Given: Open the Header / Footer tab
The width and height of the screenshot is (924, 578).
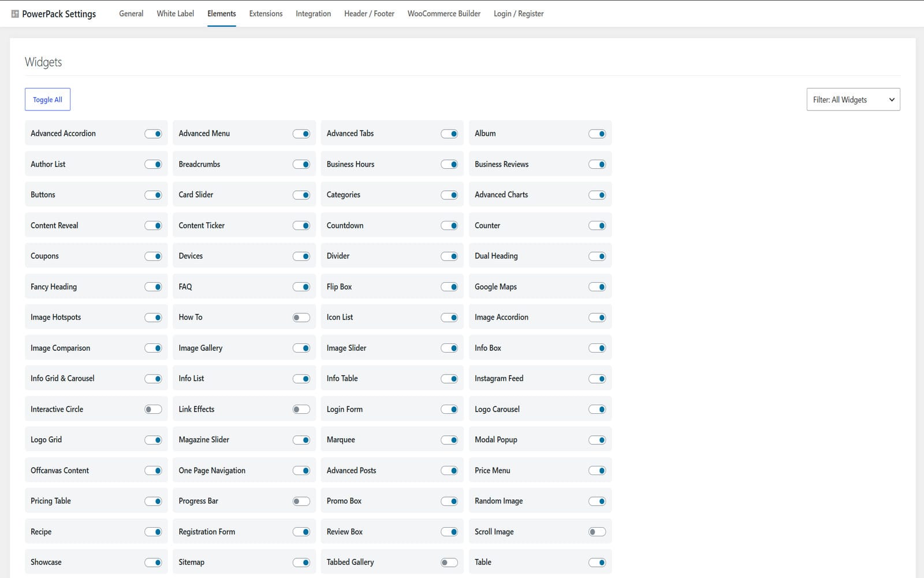Looking at the screenshot, I should point(369,14).
